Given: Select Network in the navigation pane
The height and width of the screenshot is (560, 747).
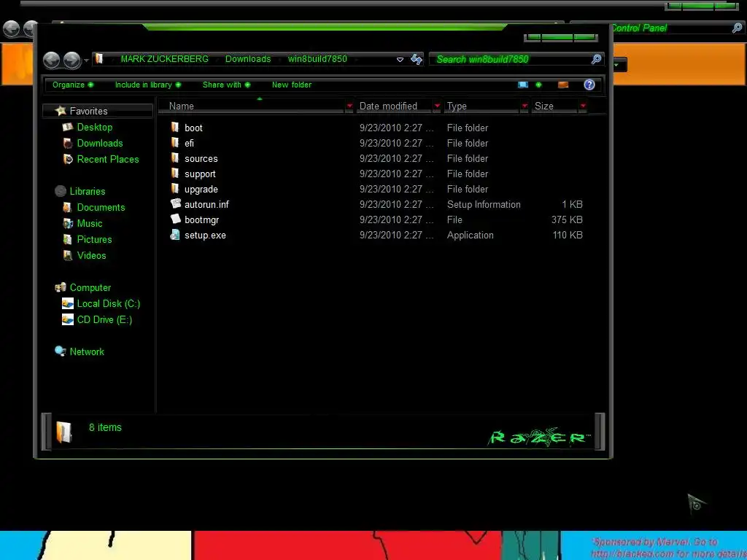Looking at the screenshot, I should pyautogui.click(x=87, y=352).
